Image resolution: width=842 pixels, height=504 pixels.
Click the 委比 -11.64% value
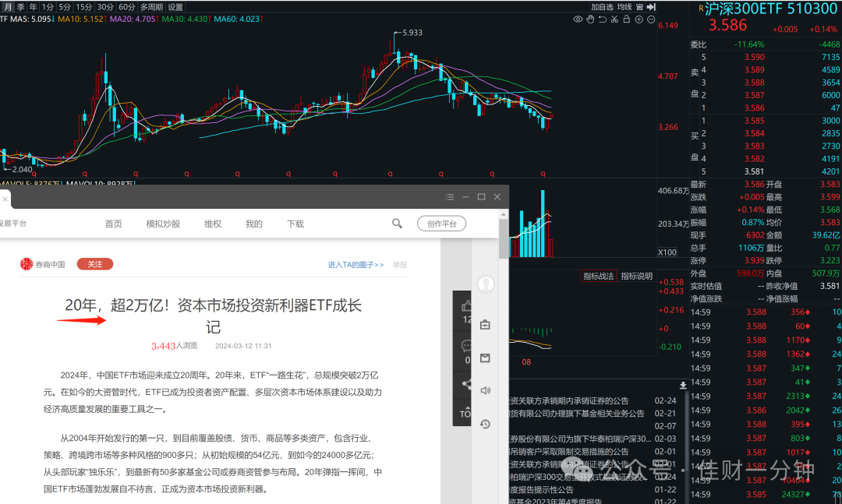coord(748,44)
